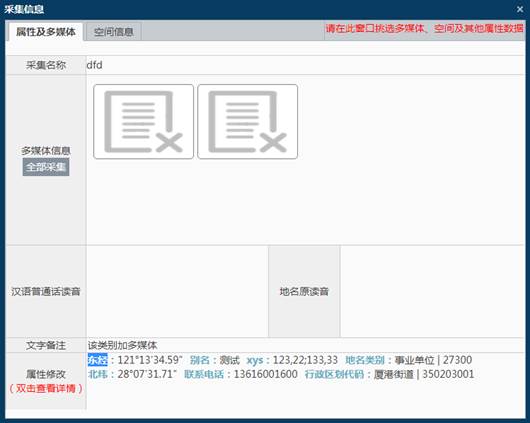Screen dimensions: 530x423
Task: Click the phone number value 13616001600
Action: 266,374
